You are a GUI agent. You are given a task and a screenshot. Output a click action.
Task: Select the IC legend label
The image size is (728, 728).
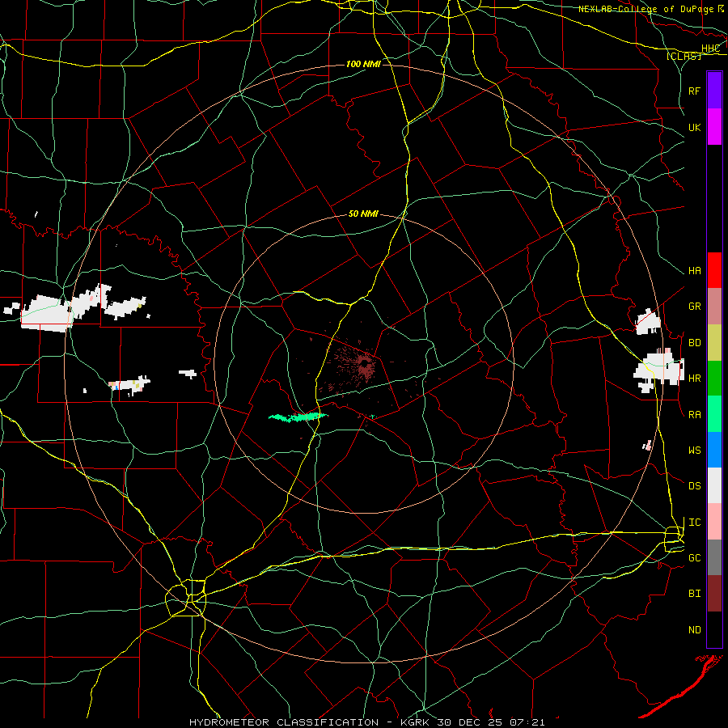tap(694, 523)
